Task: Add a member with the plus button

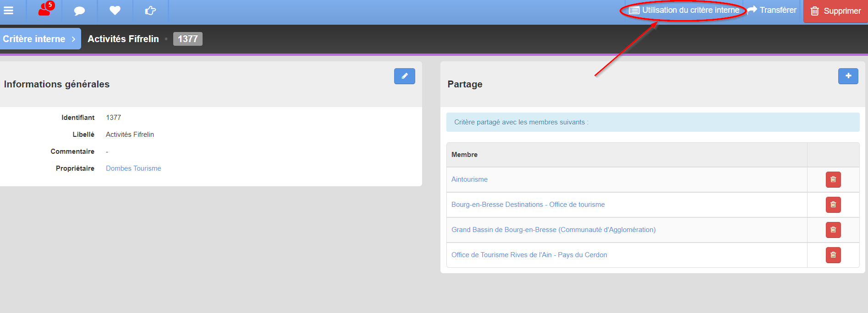Action: tap(848, 76)
